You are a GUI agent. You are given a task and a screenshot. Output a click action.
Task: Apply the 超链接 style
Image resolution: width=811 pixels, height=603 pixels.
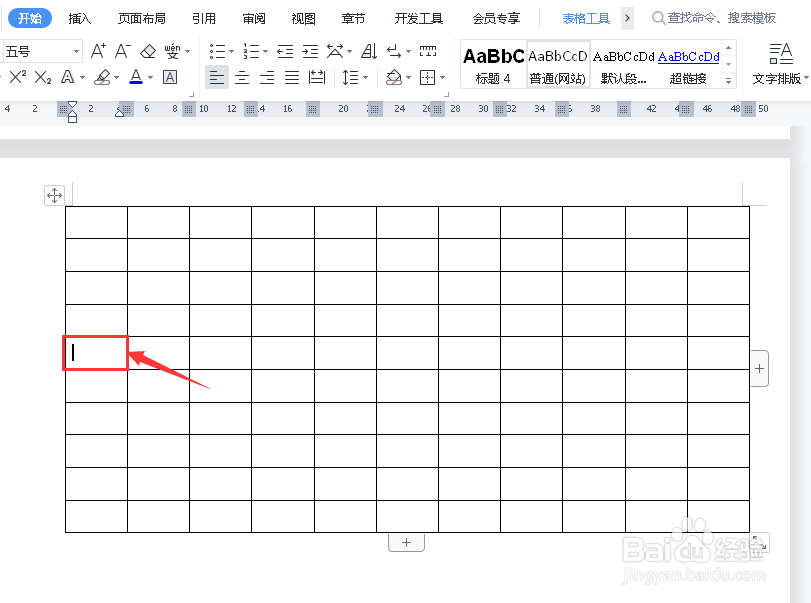(688, 65)
